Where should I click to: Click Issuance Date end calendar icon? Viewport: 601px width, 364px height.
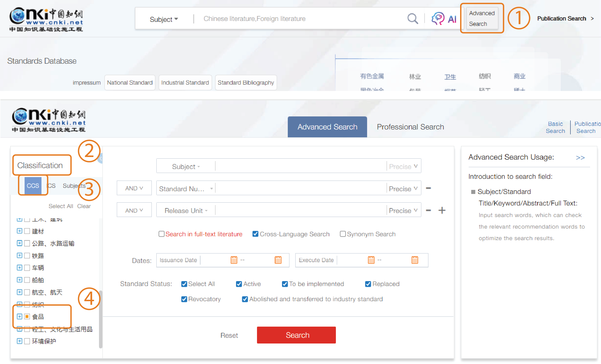(278, 260)
